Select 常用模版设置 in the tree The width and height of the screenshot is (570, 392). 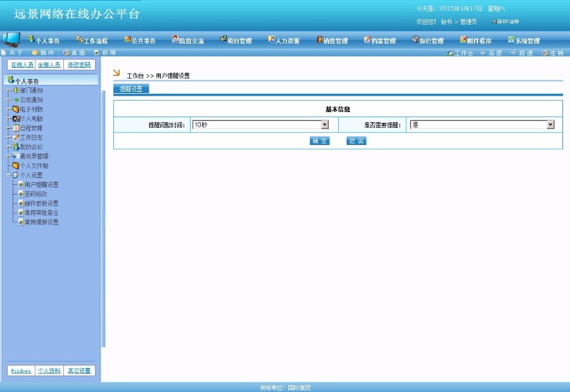[41, 222]
